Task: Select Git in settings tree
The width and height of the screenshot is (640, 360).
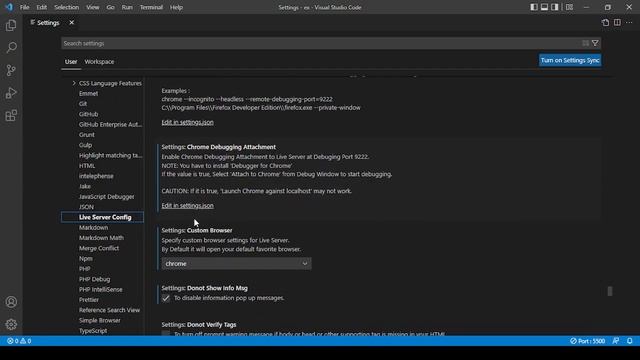Action: pyautogui.click(x=83, y=104)
